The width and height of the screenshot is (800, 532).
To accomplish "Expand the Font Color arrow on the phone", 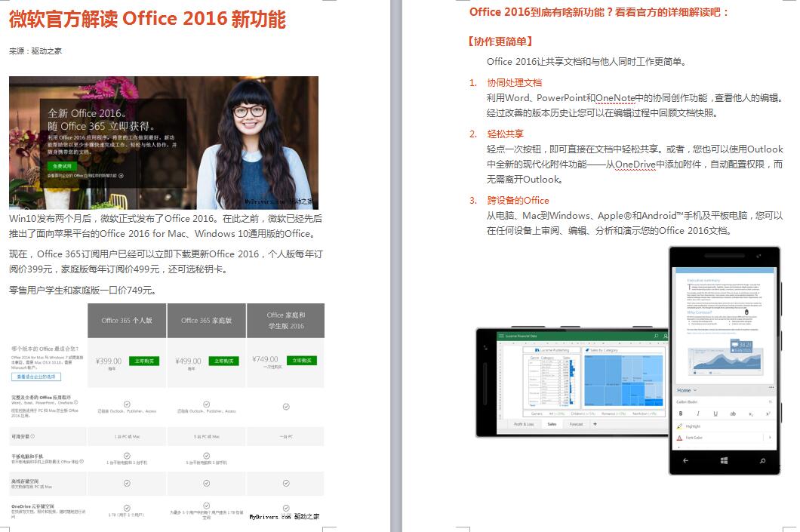I will tap(769, 438).
